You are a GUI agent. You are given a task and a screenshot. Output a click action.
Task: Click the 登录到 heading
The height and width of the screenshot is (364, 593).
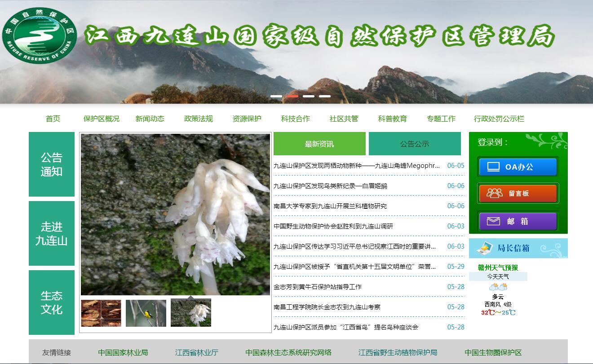coord(493,142)
